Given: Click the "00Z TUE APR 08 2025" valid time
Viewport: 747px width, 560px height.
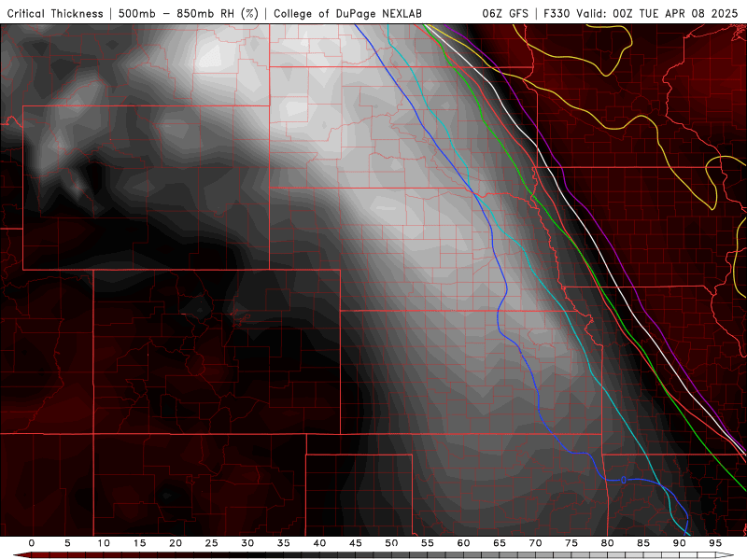Looking at the screenshot, I should coord(675,14).
